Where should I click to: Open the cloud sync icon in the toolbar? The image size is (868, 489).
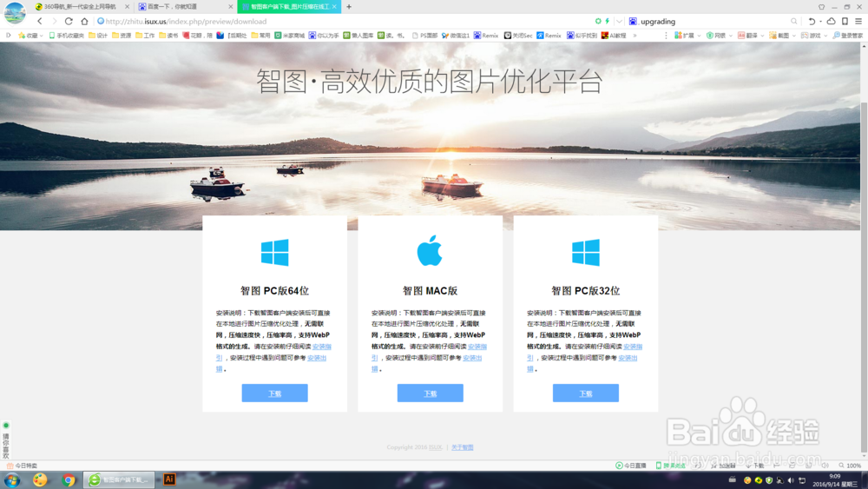831,21
